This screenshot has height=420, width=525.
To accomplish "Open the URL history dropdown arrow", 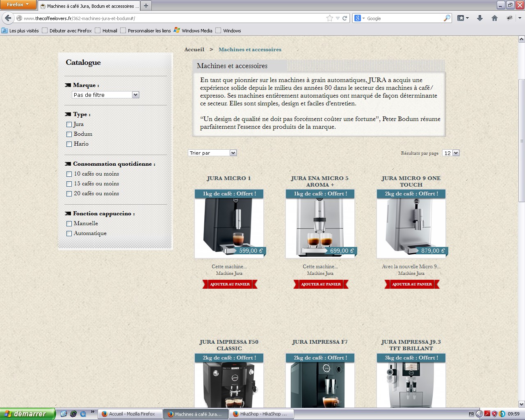I will point(338,18).
